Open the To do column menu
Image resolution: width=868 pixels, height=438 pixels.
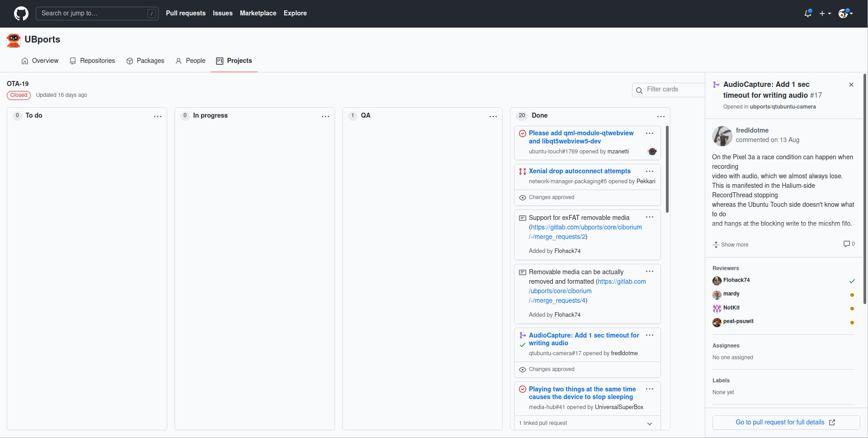158,116
